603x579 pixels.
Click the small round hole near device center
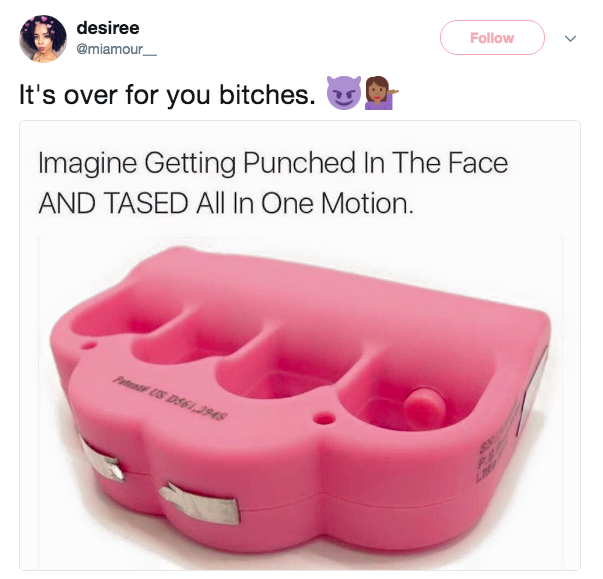pyautogui.click(x=324, y=418)
